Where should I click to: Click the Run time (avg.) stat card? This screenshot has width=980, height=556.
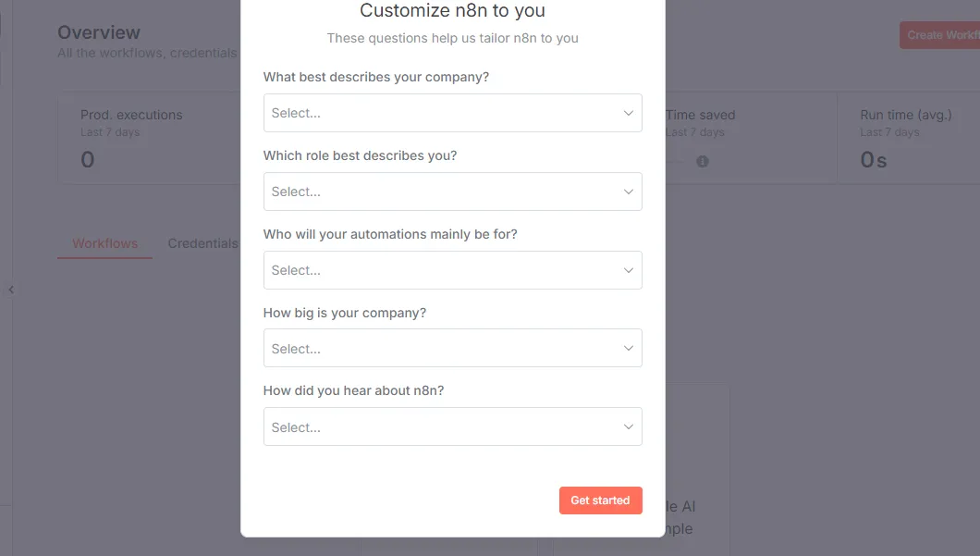pos(908,138)
